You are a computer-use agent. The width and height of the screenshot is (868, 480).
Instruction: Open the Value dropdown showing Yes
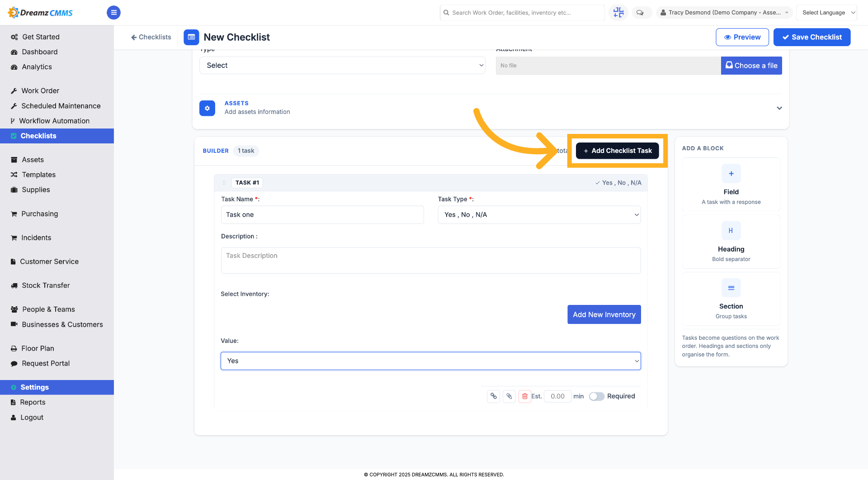click(x=430, y=361)
